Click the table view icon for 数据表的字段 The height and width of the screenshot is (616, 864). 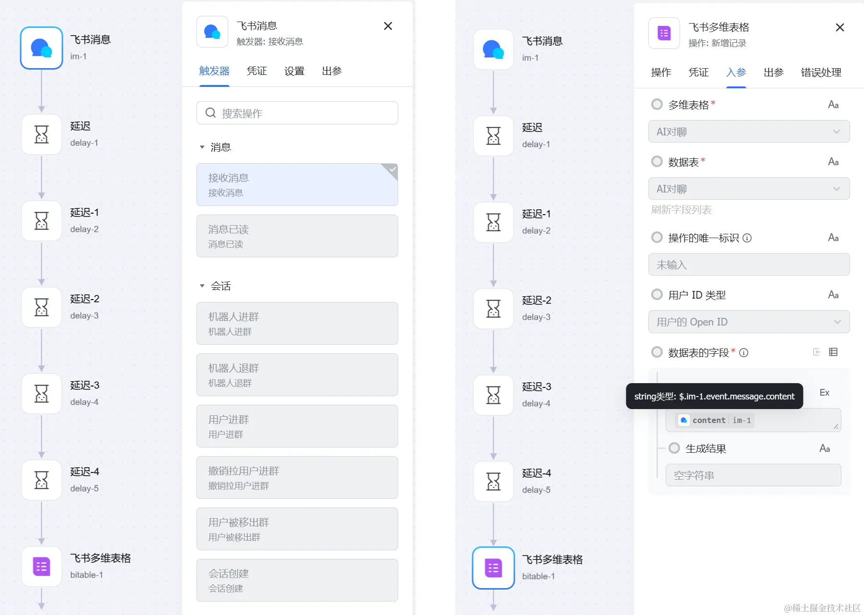[x=833, y=352]
